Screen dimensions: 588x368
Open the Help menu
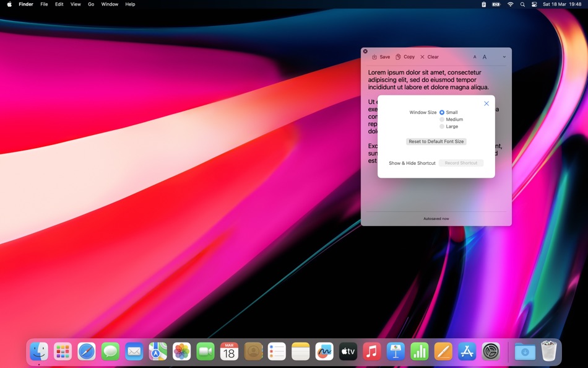(x=130, y=4)
